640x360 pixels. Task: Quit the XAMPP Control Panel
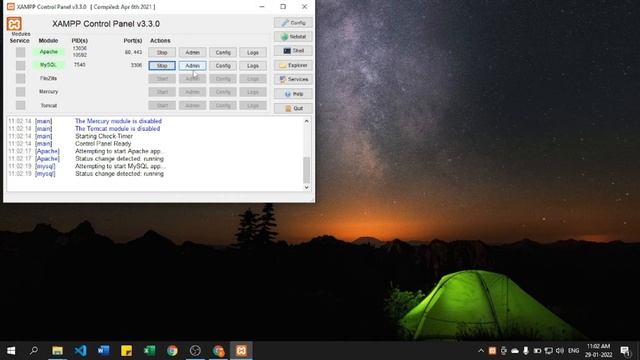[x=293, y=108]
